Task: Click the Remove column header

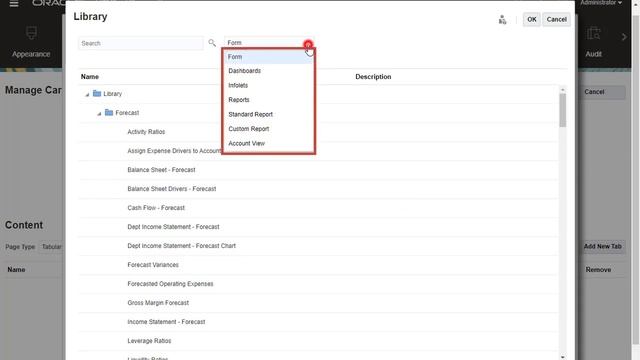Action: (x=598, y=270)
